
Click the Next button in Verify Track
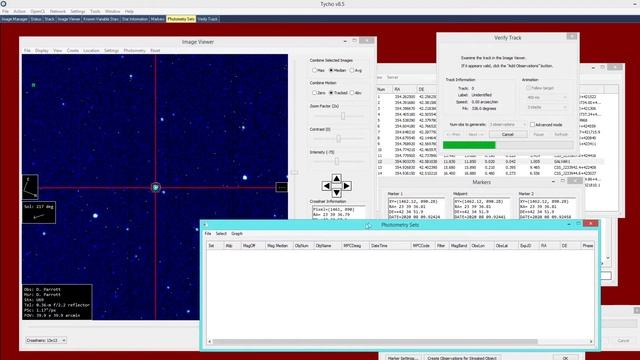[x=476, y=134]
